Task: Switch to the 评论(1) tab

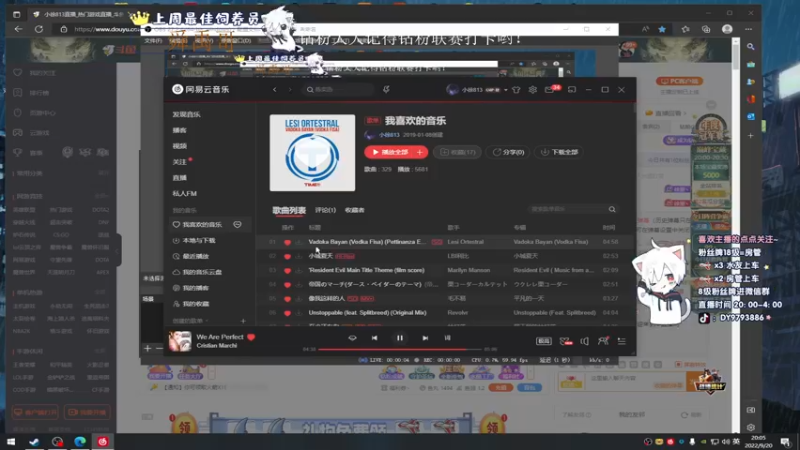Action: point(325,210)
